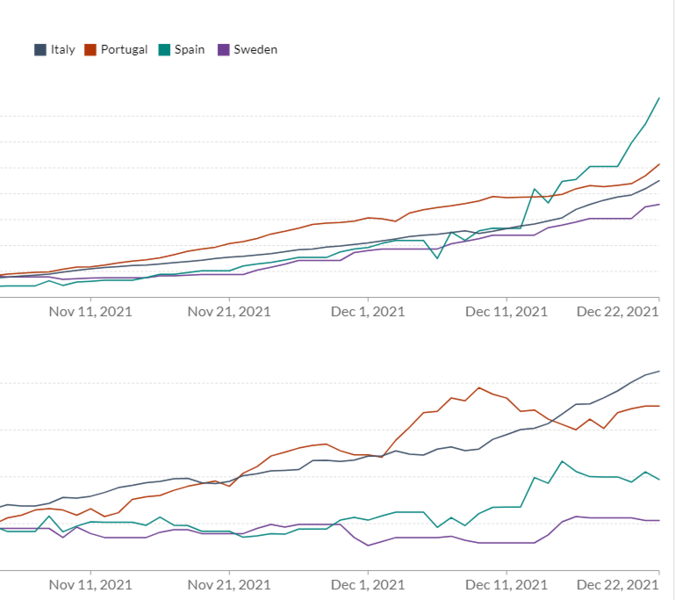
Task: Click the Portugal line's highest peak in lower chart
Action: click(x=479, y=387)
